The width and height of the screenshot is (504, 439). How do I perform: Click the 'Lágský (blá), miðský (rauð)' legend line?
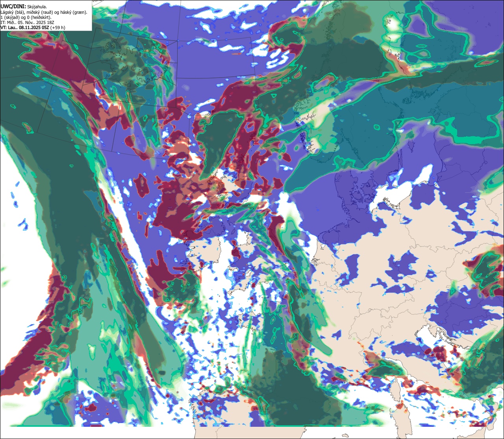[44, 12]
